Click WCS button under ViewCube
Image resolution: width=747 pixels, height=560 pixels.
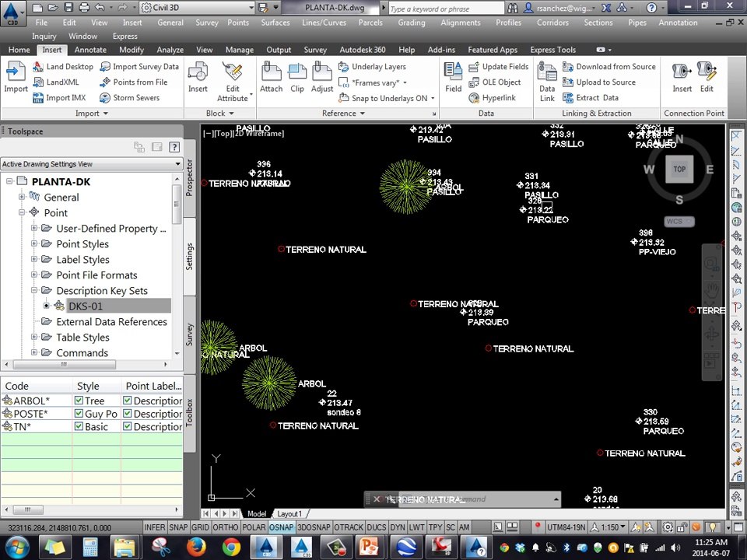click(x=679, y=222)
